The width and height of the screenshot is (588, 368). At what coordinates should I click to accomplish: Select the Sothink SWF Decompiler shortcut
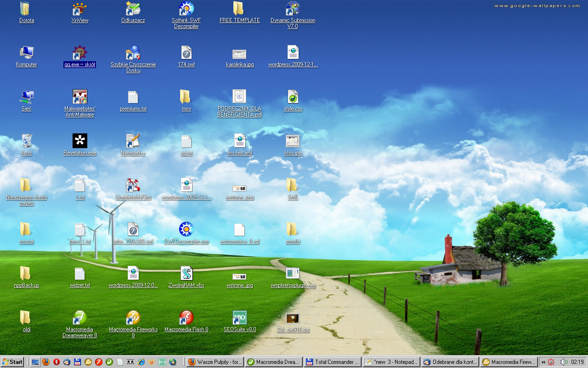(186, 9)
